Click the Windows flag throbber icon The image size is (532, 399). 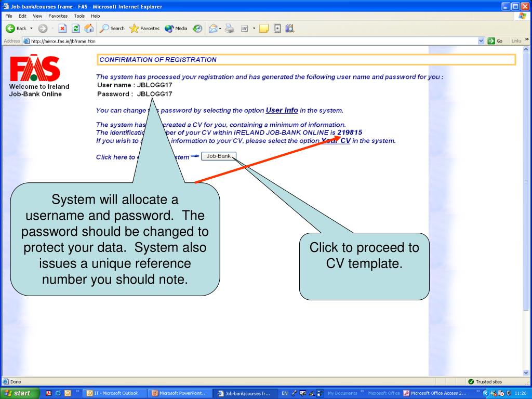[523, 16]
